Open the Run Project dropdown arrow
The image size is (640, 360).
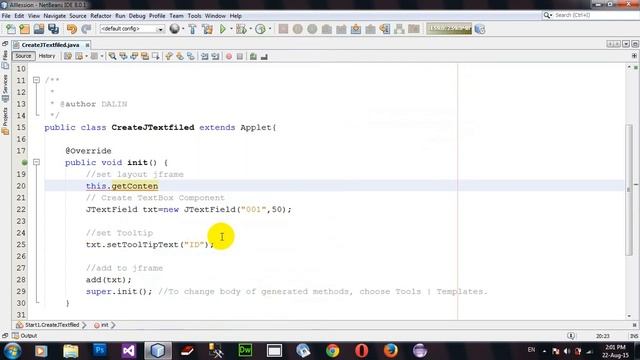click(231, 29)
